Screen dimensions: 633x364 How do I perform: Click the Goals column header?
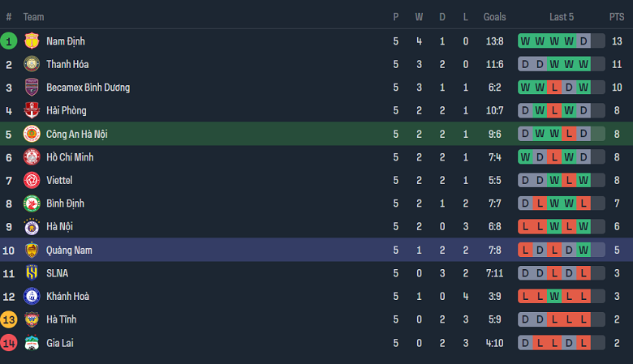click(x=494, y=17)
